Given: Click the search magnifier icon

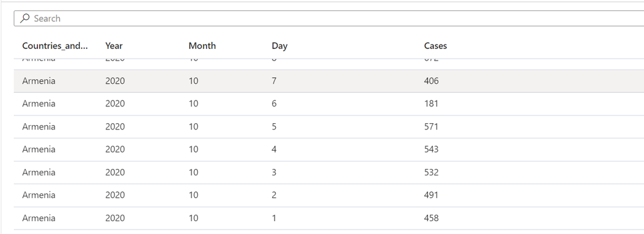Looking at the screenshot, I should point(24,18).
